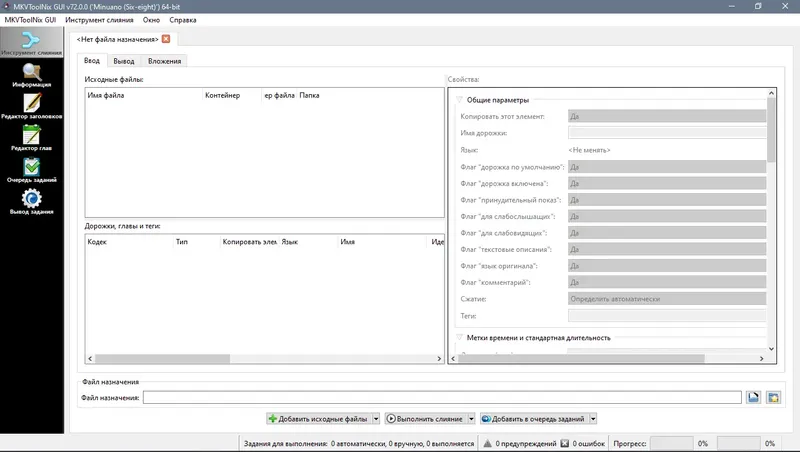Click properties panel scroll up arrow

click(x=771, y=93)
